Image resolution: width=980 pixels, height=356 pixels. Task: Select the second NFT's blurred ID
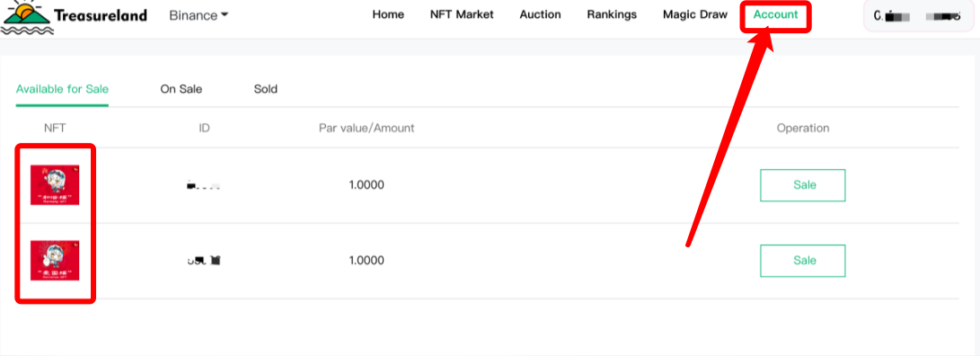tap(204, 261)
